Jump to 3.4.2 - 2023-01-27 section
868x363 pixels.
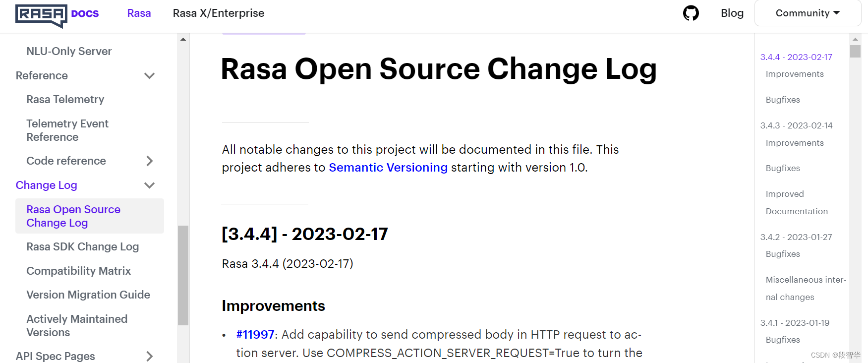point(796,238)
